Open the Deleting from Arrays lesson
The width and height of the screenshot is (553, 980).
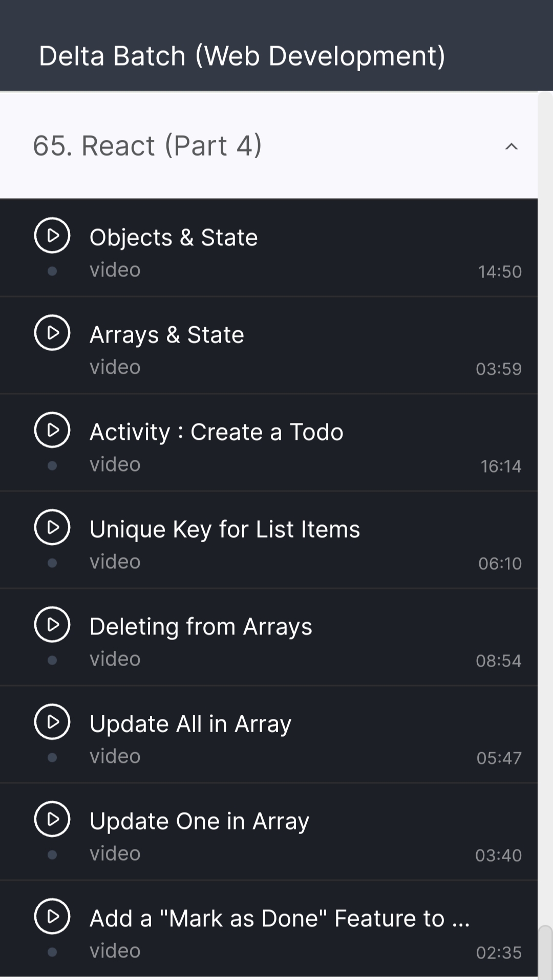201,627
